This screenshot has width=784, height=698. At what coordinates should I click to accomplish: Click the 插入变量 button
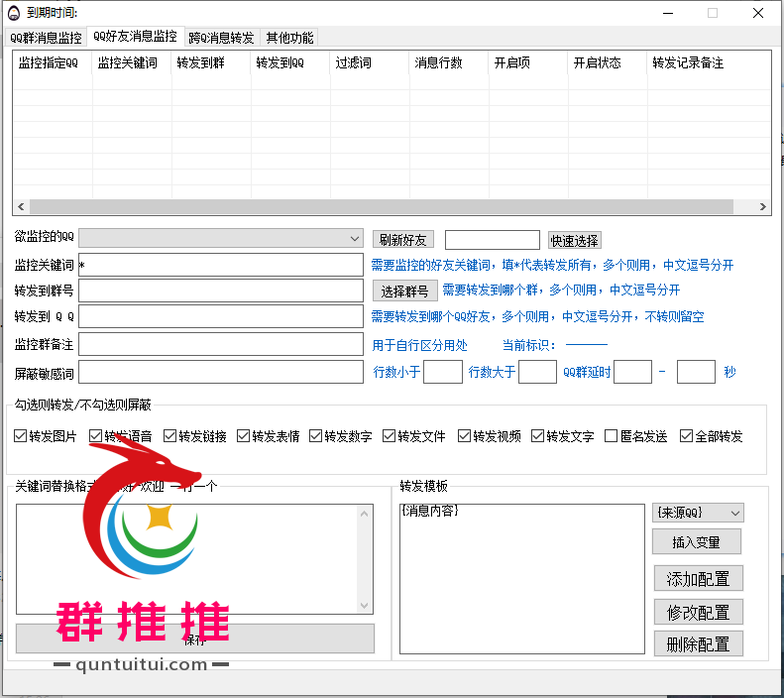(697, 542)
